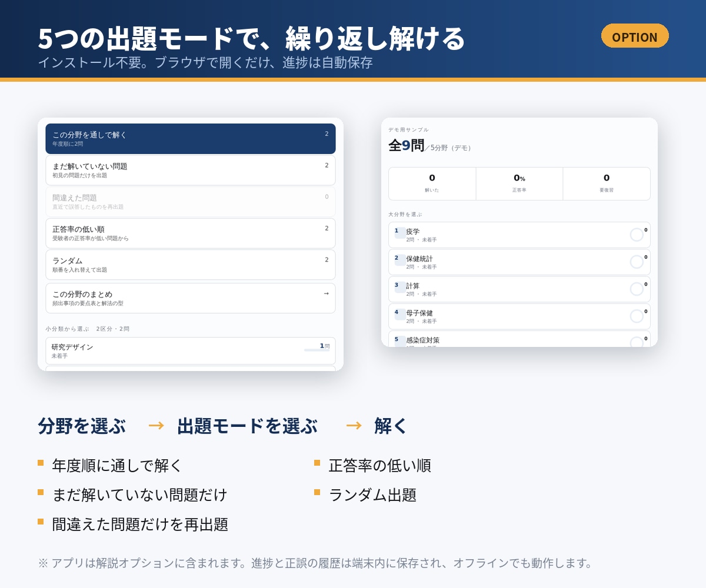This screenshot has width=706, height=588.
Task: Click '5つの出題モードで、繰り返し解ける' title
Action: point(252,38)
